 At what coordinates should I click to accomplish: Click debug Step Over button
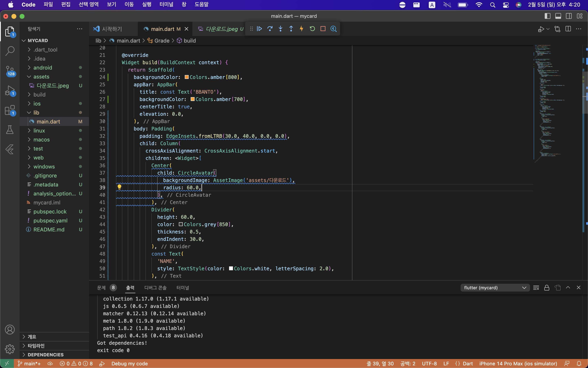pos(270,29)
